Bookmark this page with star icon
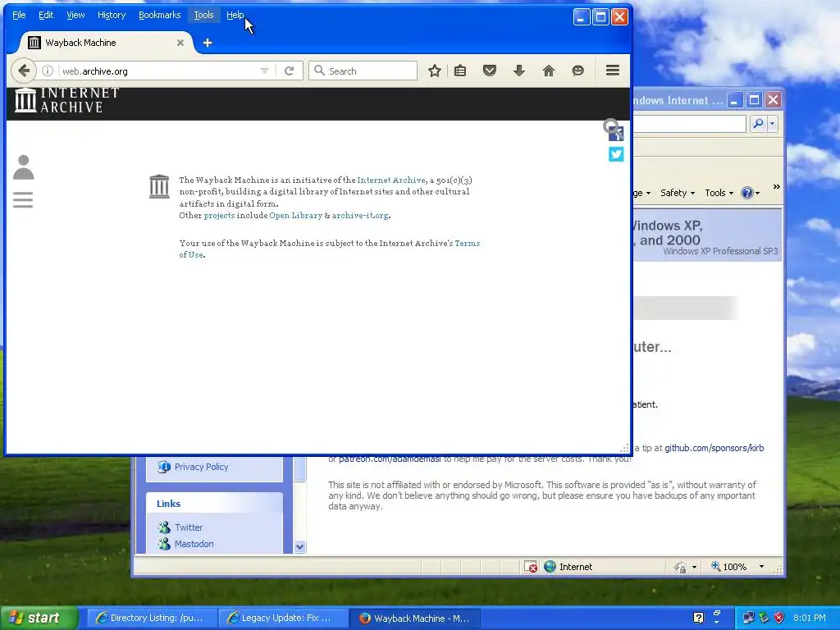The height and width of the screenshot is (630, 840). [435, 71]
